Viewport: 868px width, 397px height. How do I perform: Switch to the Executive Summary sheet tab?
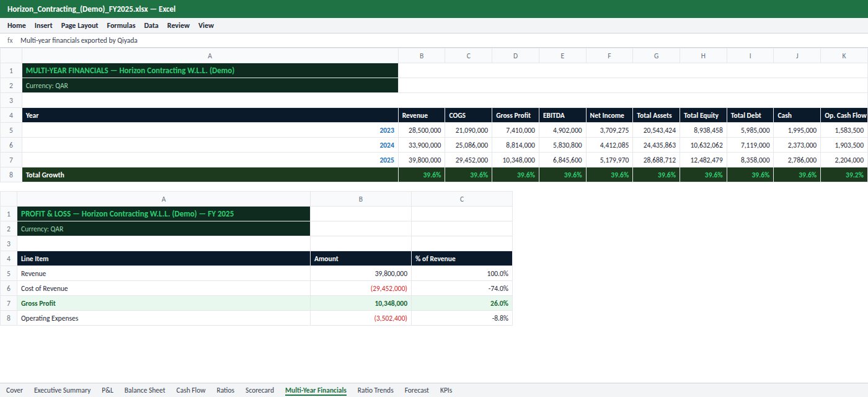[x=62, y=390]
